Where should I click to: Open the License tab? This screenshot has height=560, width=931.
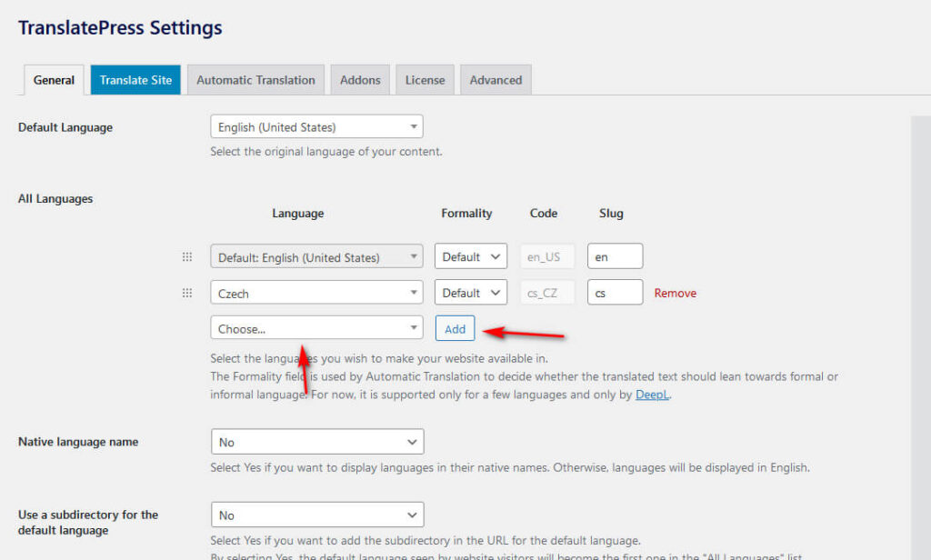coord(425,80)
